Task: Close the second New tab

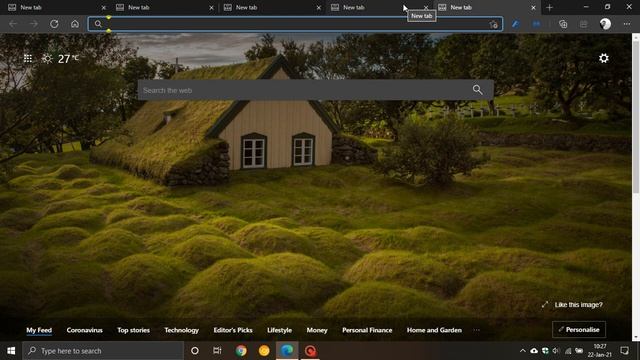Action: [x=211, y=7]
